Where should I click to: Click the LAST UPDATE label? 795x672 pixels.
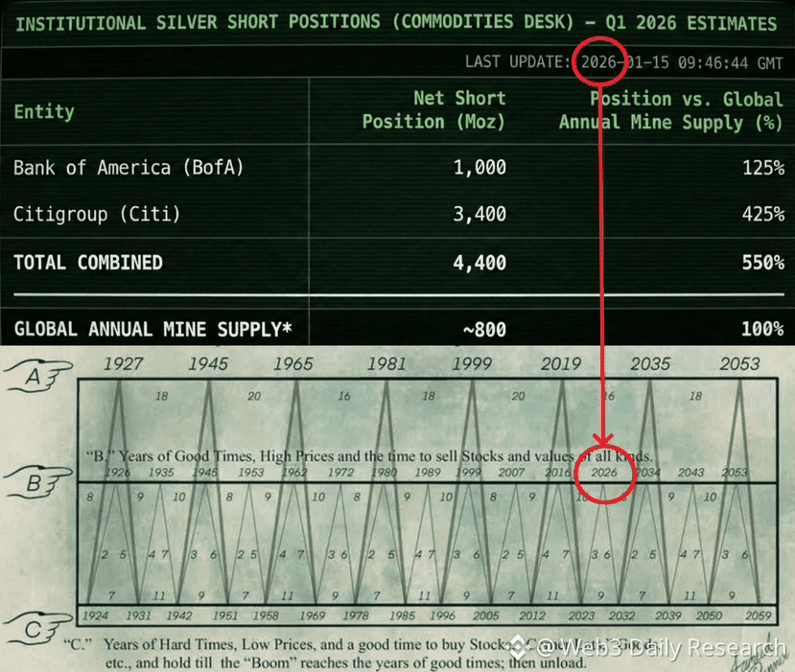pos(518,61)
